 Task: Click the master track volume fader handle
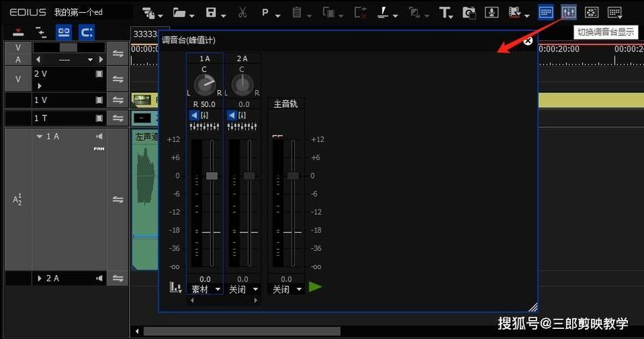(293, 176)
